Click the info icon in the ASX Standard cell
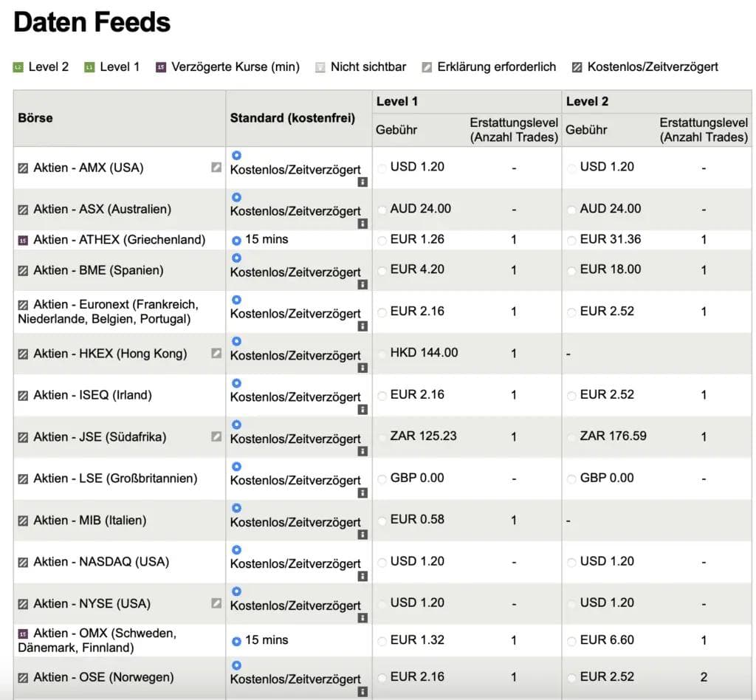Viewport: 756px width, 700px height. tap(362, 224)
